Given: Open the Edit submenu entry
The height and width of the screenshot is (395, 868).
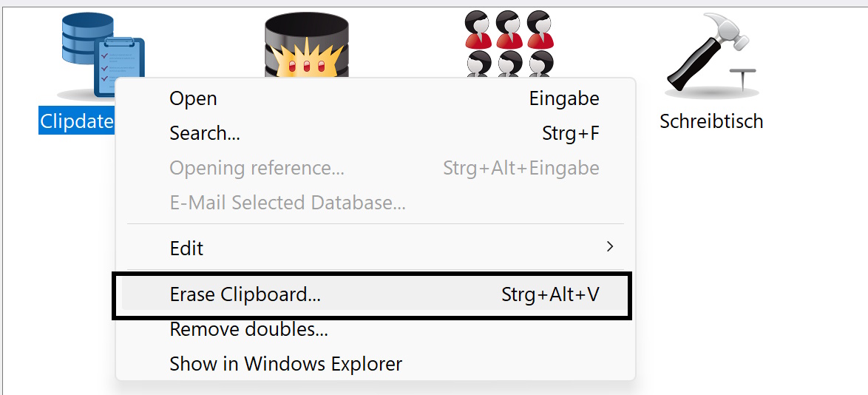Looking at the screenshot, I should point(186,249).
